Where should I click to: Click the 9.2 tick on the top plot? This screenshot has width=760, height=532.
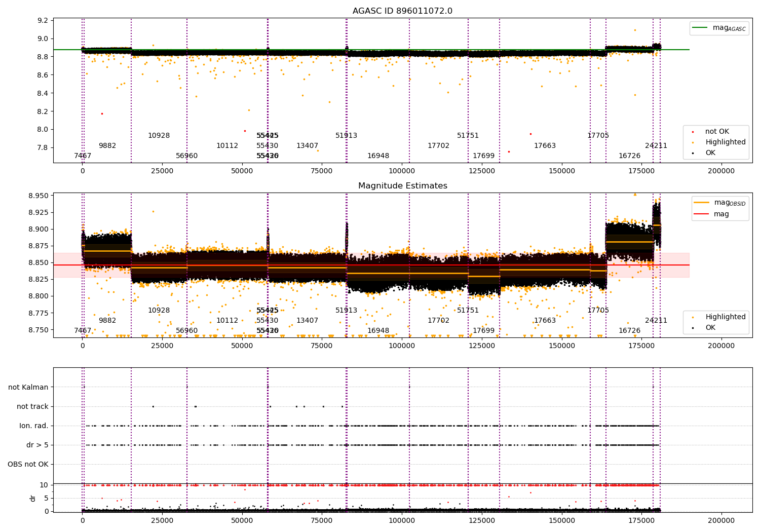[x=43, y=21]
